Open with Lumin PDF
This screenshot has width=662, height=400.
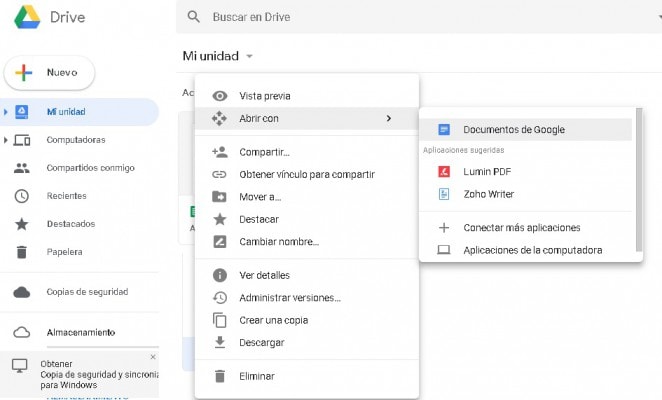click(x=526, y=171)
